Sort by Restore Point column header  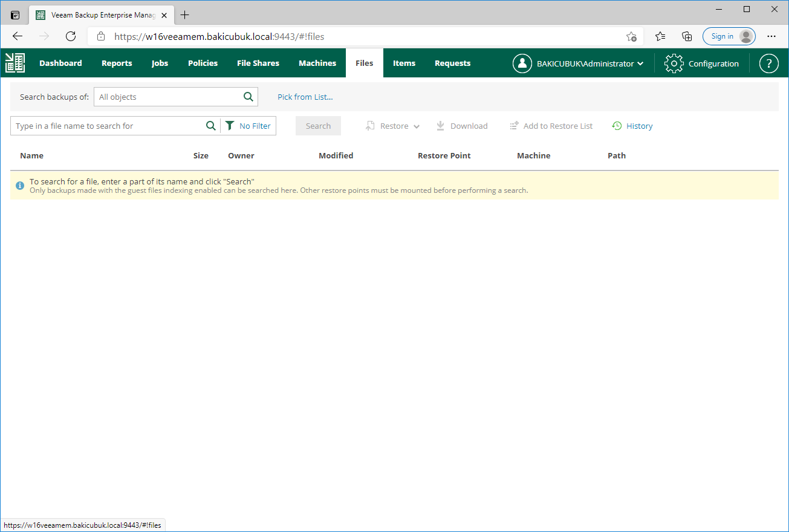(444, 155)
